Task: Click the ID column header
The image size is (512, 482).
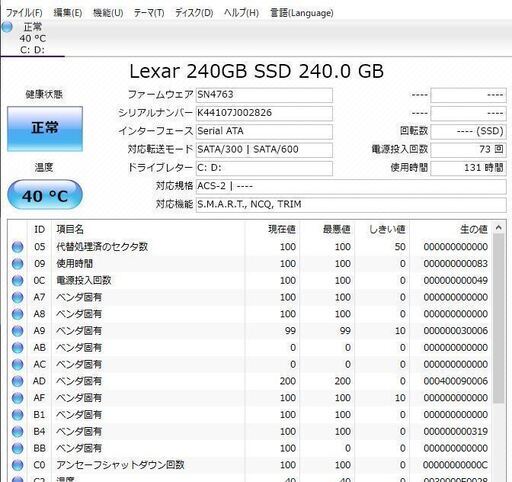Action: point(39,229)
